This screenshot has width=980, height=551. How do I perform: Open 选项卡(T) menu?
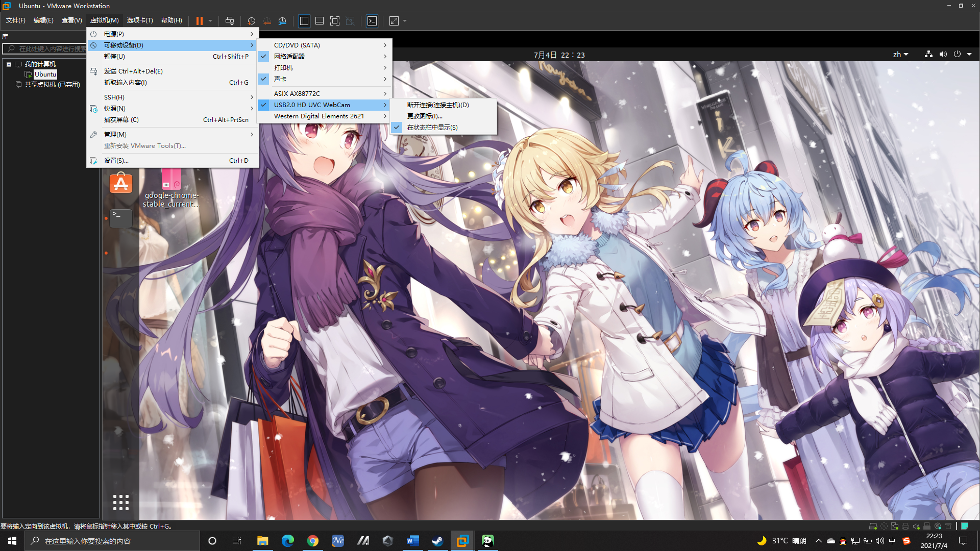pyautogui.click(x=140, y=20)
